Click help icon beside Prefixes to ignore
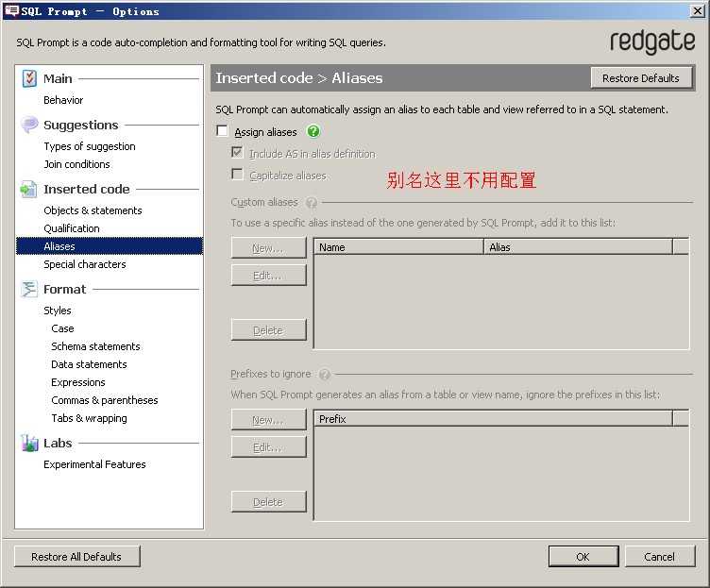The height and width of the screenshot is (588, 710). [324, 375]
